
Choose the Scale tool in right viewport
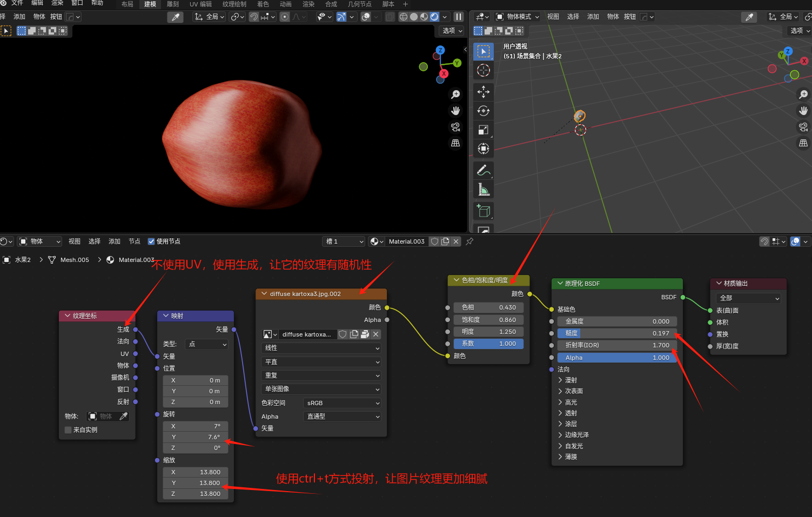pyautogui.click(x=484, y=130)
